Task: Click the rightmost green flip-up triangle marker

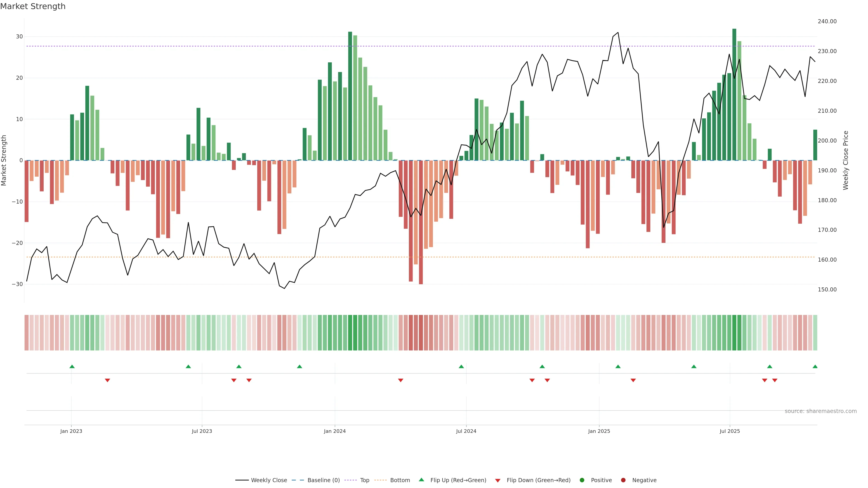Action: coord(815,366)
